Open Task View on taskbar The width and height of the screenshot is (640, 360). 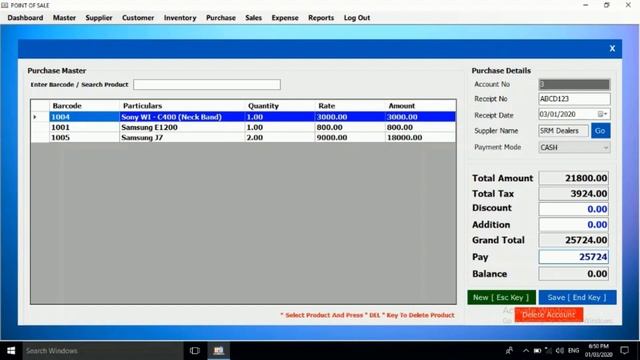(x=195, y=351)
